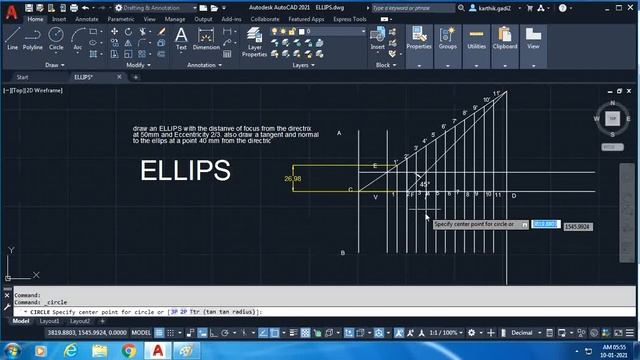Image resolution: width=640 pixels, height=360 pixels.
Task: Choose the Hatch tool in Draw panel
Action: point(93,54)
